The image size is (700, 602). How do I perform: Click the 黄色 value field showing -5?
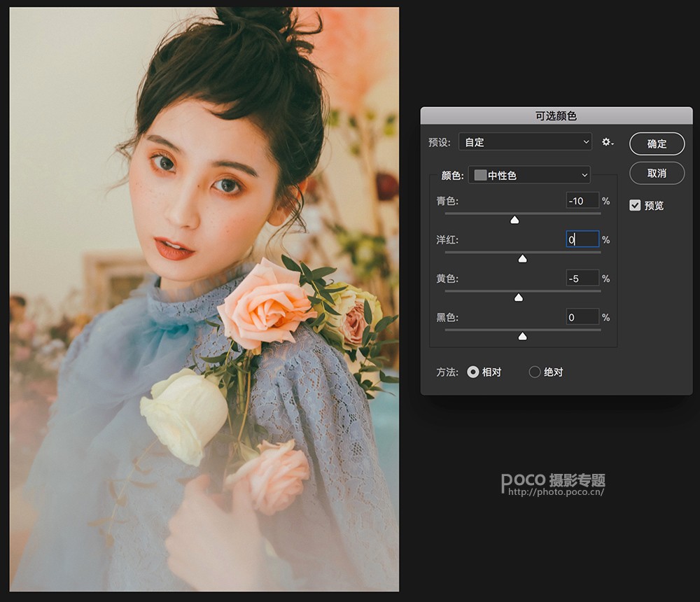[x=582, y=278]
